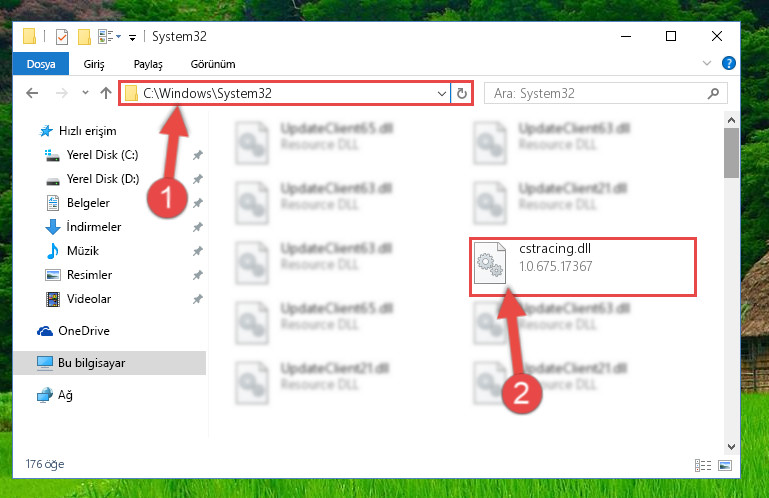
Task: Expand the address bar history dropdown
Action: 441,93
